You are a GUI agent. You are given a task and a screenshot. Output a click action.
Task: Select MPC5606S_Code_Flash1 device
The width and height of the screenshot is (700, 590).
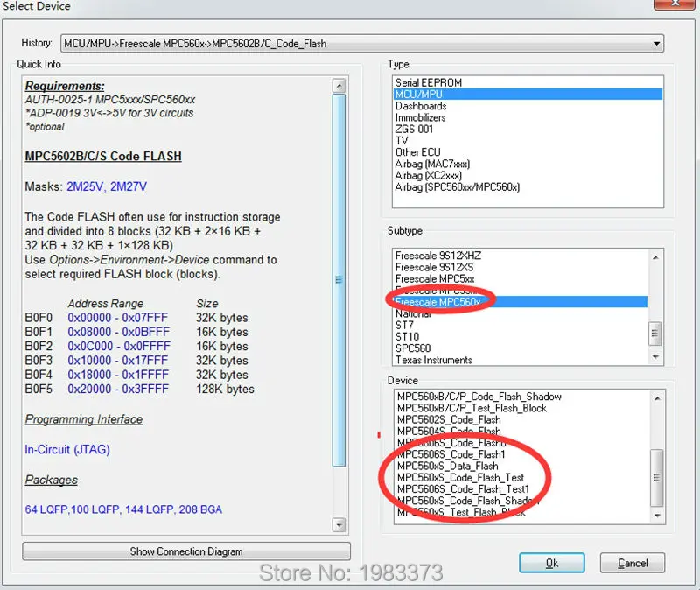[x=451, y=454]
